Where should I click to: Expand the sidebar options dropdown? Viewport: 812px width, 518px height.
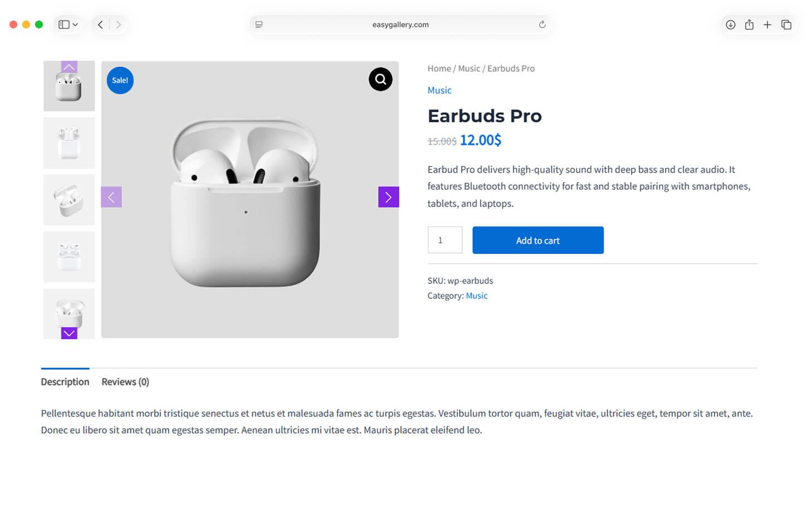click(x=75, y=24)
